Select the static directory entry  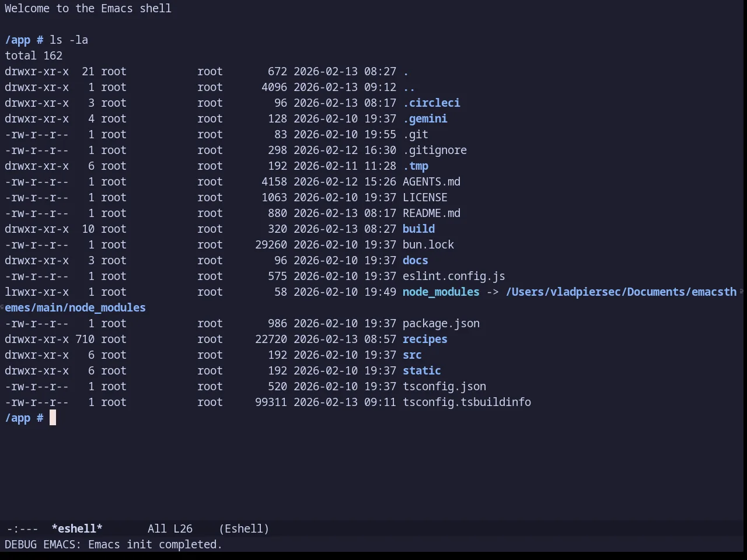coord(422,370)
